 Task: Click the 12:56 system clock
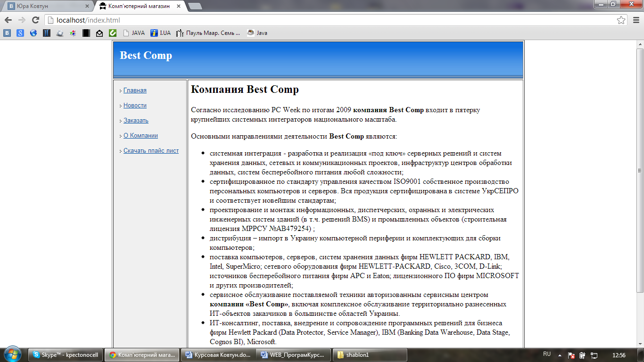tap(619, 355)
